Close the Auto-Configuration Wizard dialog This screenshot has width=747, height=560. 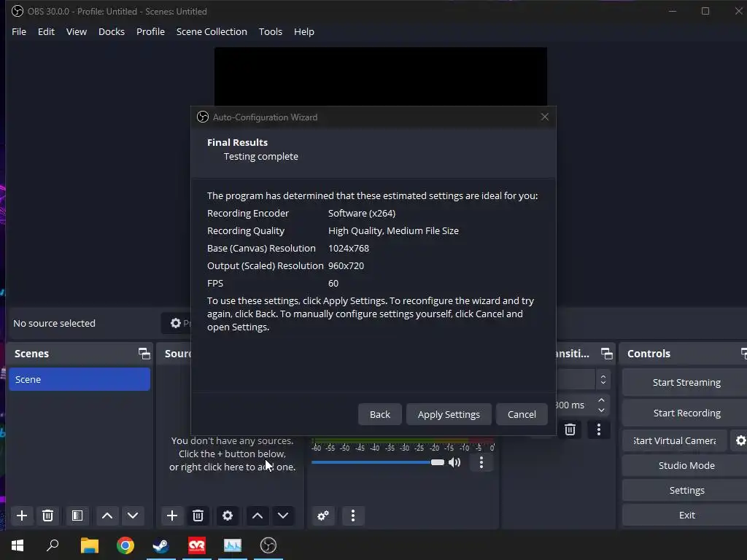coord(545,117)
